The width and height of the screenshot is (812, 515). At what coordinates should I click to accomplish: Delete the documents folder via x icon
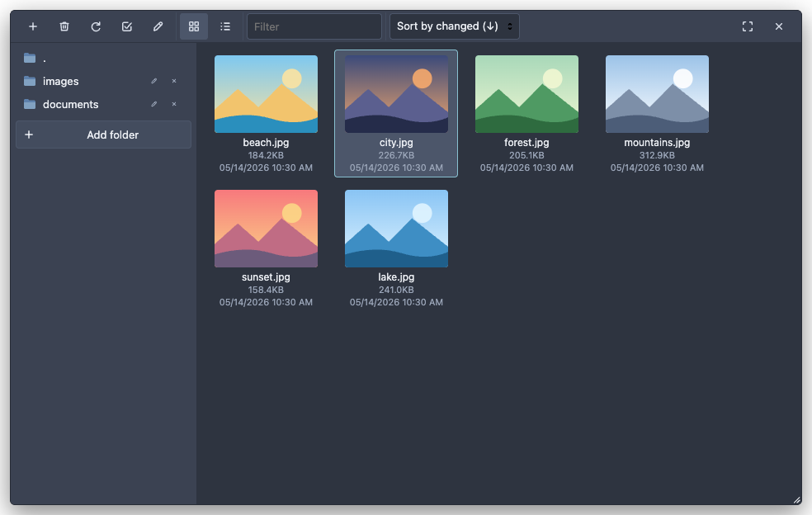[x=174, y=104]
